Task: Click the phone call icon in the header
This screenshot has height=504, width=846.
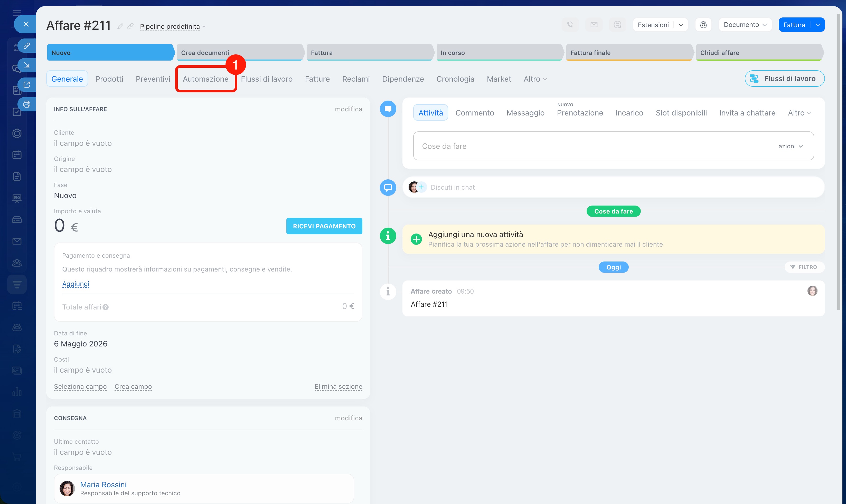Action: (x=570, y=25)
